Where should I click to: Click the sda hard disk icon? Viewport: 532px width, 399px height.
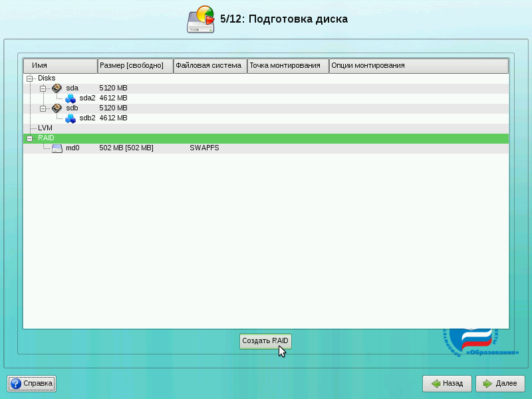[x=57, y=88]
